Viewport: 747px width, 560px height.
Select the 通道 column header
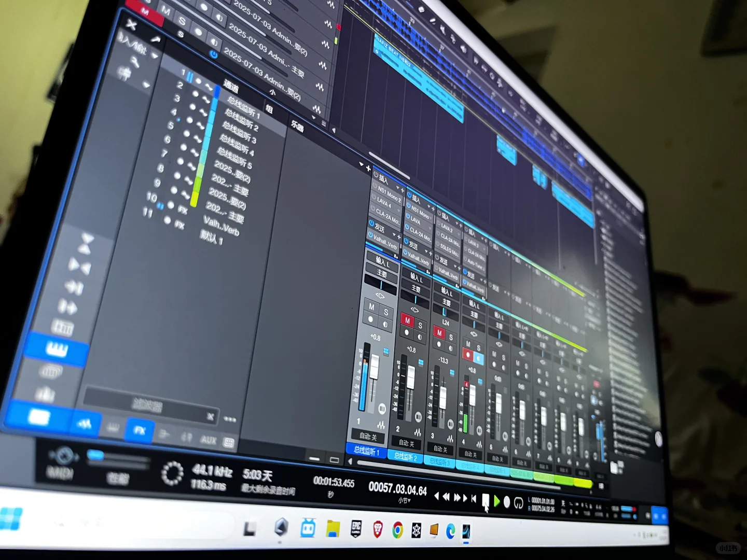[232, 86]
